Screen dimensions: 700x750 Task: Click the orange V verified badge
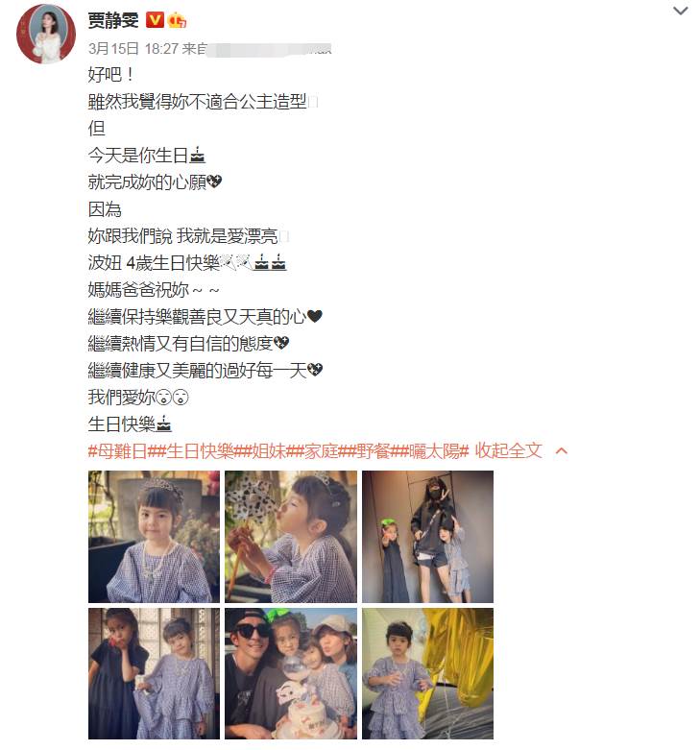155,20
